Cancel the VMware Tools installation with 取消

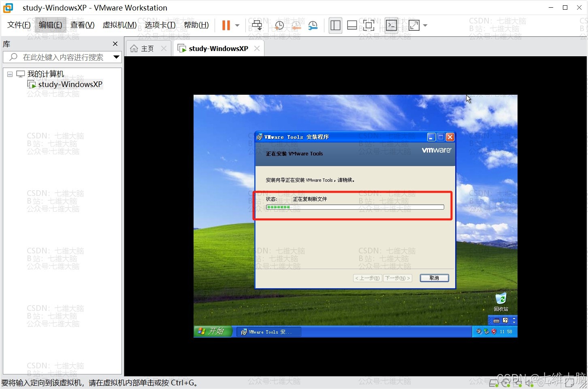(434, 278)
